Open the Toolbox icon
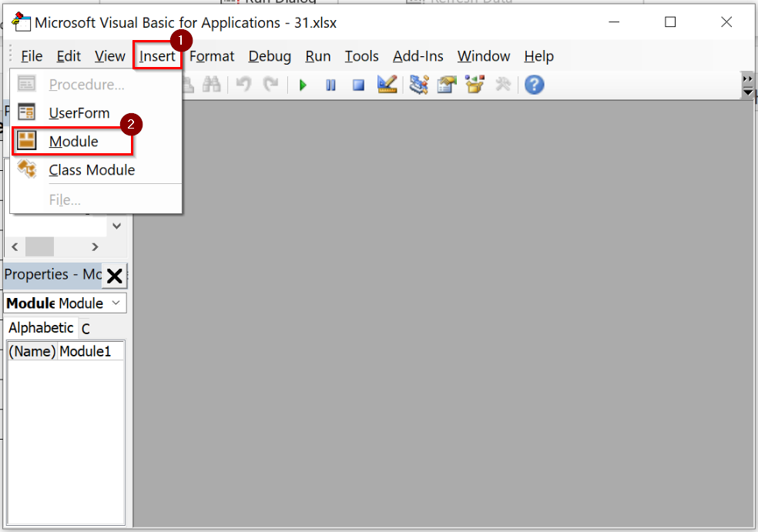 pyautogui.click(x=503, y=85)
